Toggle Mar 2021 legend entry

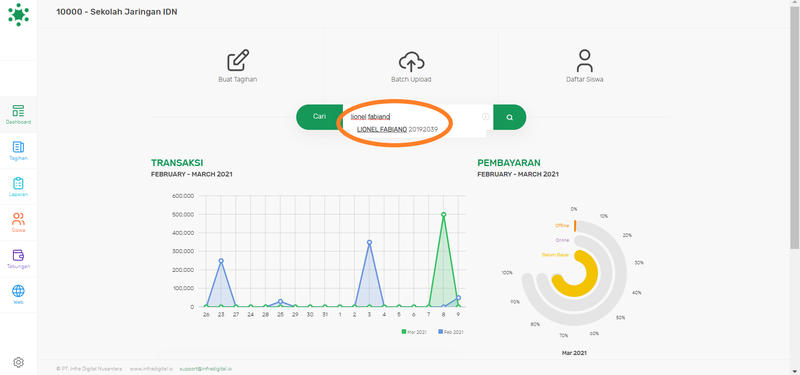[x=414, y=332]
